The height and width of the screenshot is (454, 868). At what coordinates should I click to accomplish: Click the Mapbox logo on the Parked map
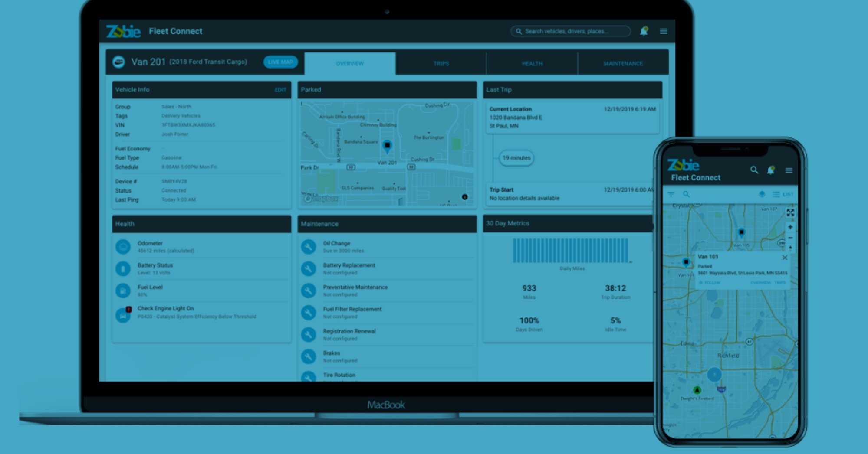321,199
